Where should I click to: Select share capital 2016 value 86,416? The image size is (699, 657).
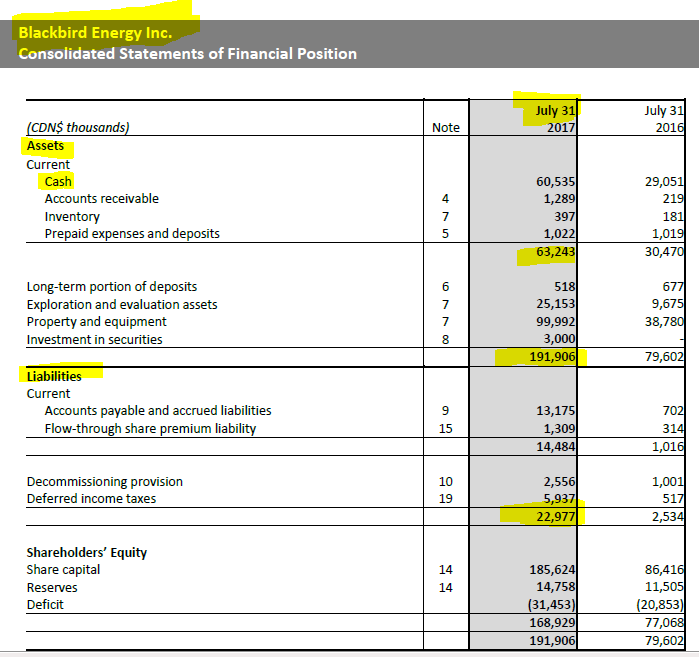(664, 570)
